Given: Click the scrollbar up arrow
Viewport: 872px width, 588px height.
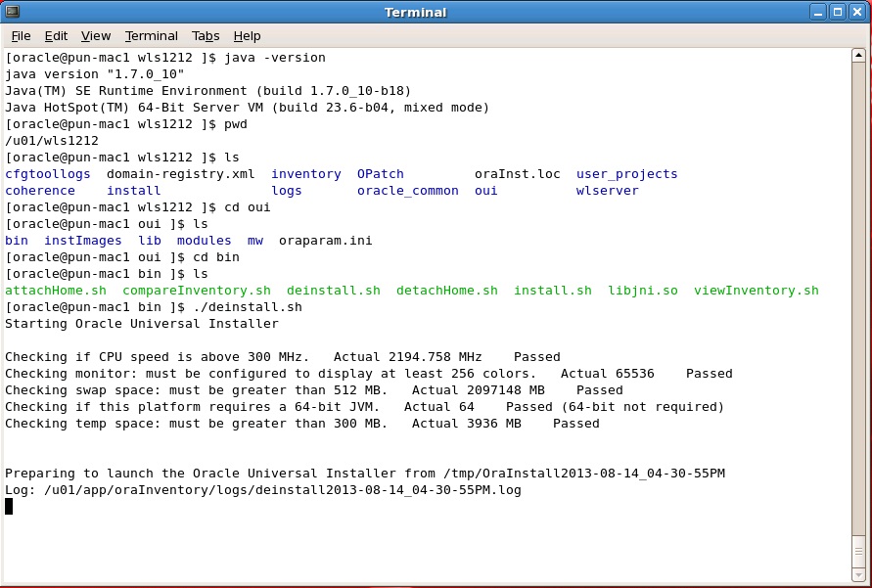Looking at the screenshot, I should click(858, 55).
